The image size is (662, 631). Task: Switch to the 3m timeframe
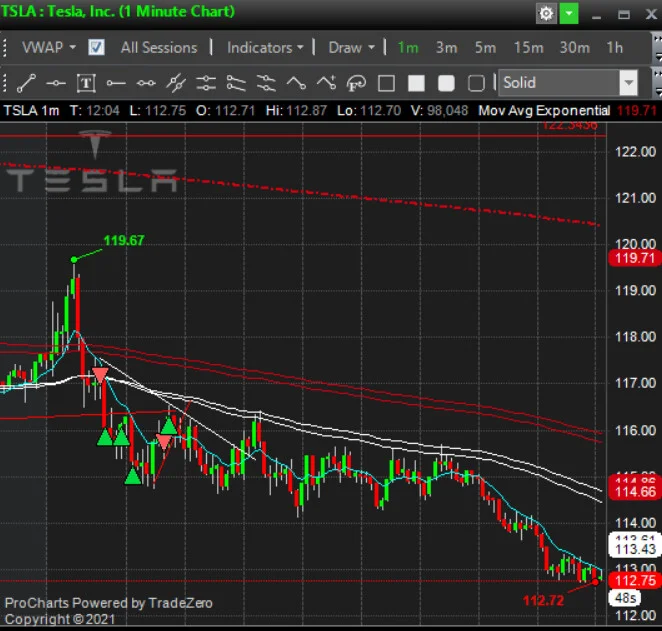tap(446, 48)
